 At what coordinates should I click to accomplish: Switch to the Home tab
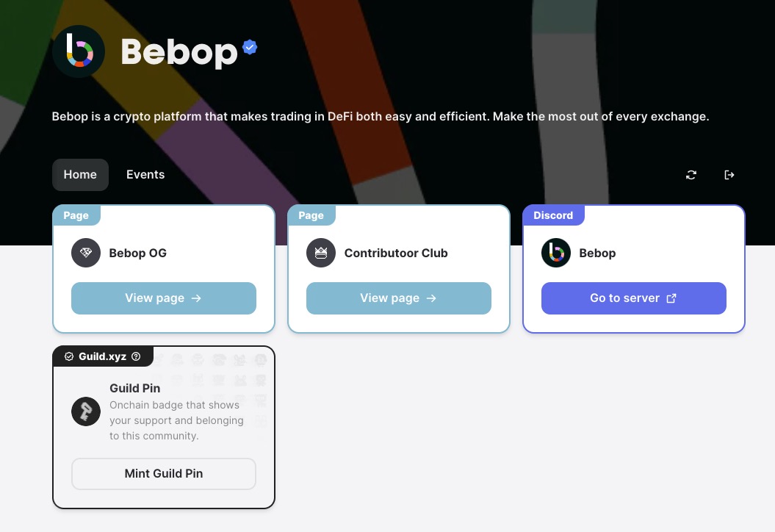80,175
